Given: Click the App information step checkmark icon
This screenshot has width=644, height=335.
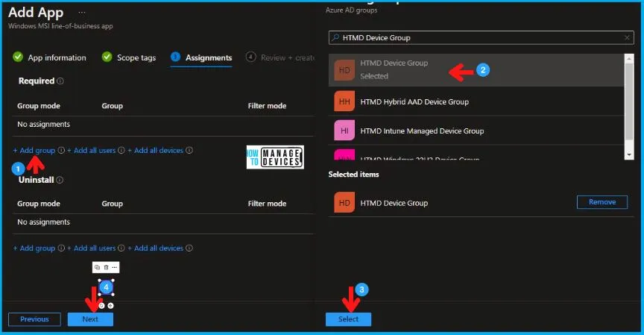Looking at the screenshot, I should (x=18, y=57).
